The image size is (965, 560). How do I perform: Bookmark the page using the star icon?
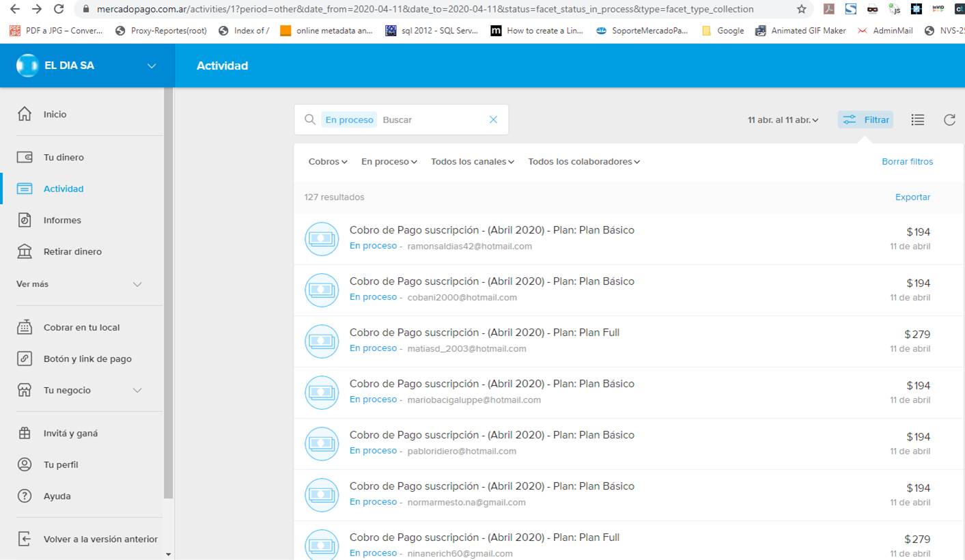coord(801,10)
